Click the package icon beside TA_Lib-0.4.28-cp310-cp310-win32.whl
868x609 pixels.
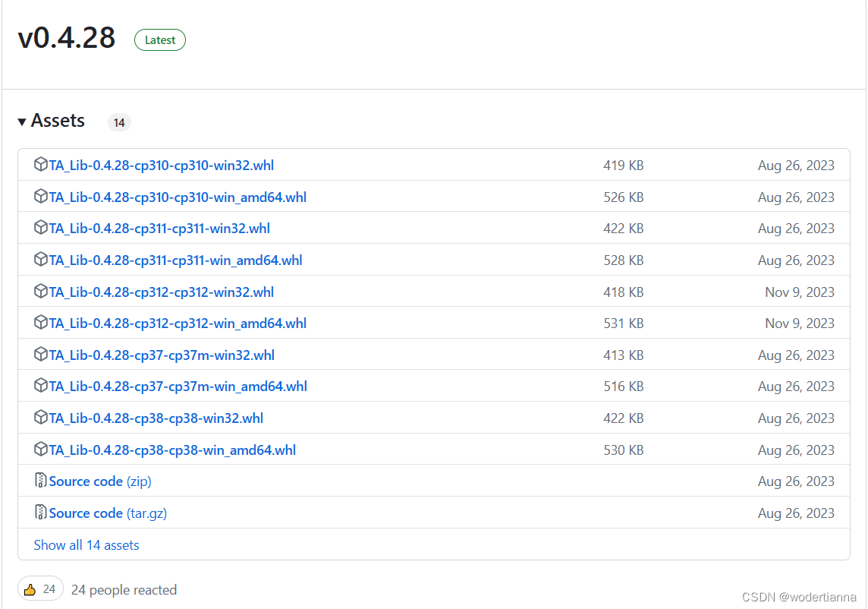pos(41,165)
